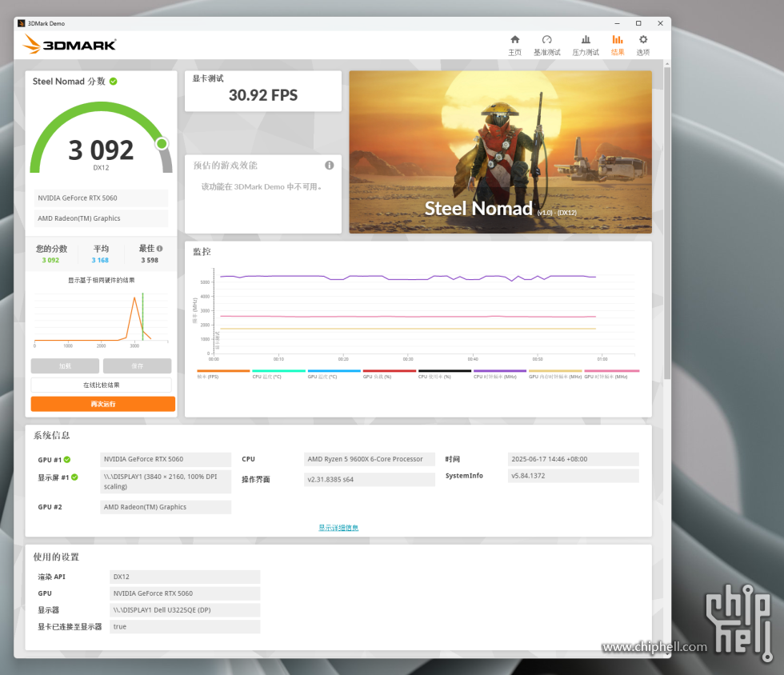This screenshot has width=784, height=675.
Task: Click the green checkmark beside Steel Nomad 分数
Action: click(x=114, y=81)
